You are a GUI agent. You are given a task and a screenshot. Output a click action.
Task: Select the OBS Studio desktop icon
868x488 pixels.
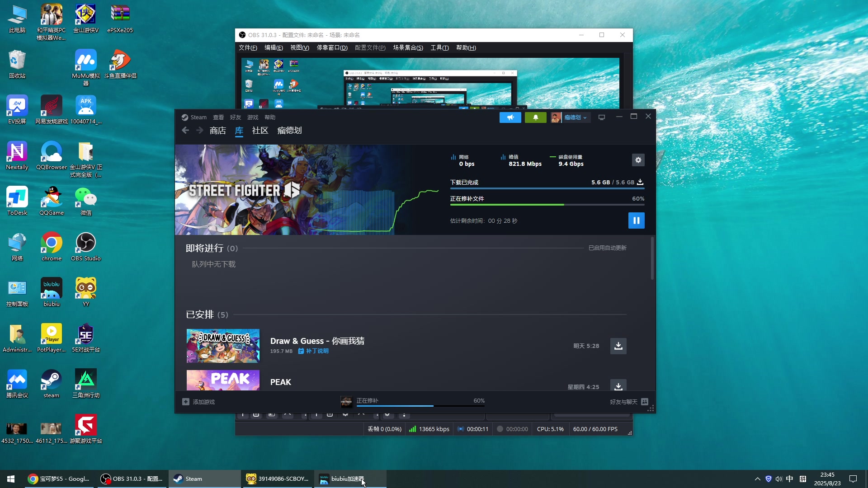pyautogui.click(x=86, y=247)
